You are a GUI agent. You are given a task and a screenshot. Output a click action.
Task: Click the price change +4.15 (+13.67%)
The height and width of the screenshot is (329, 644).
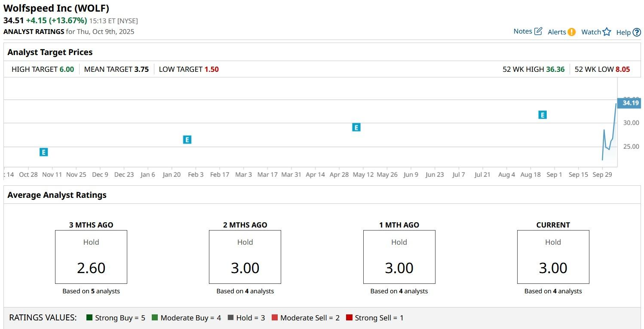coord(56,20)
